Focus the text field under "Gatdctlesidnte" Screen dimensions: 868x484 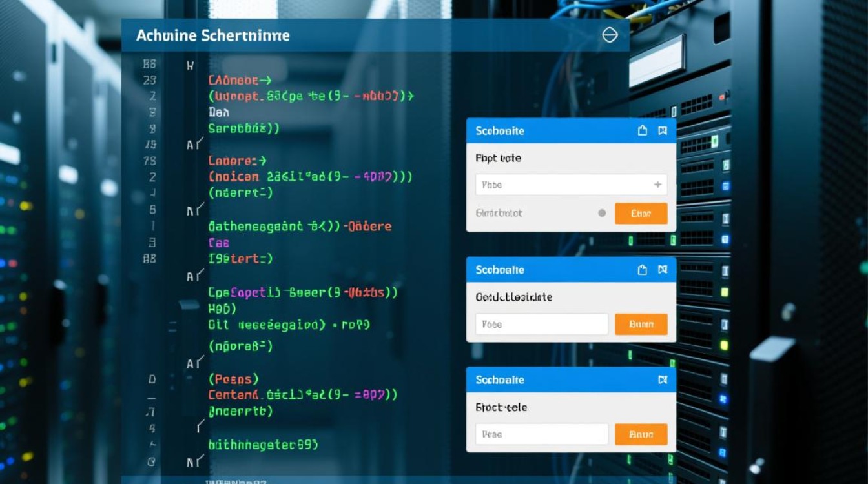[541, 324]
